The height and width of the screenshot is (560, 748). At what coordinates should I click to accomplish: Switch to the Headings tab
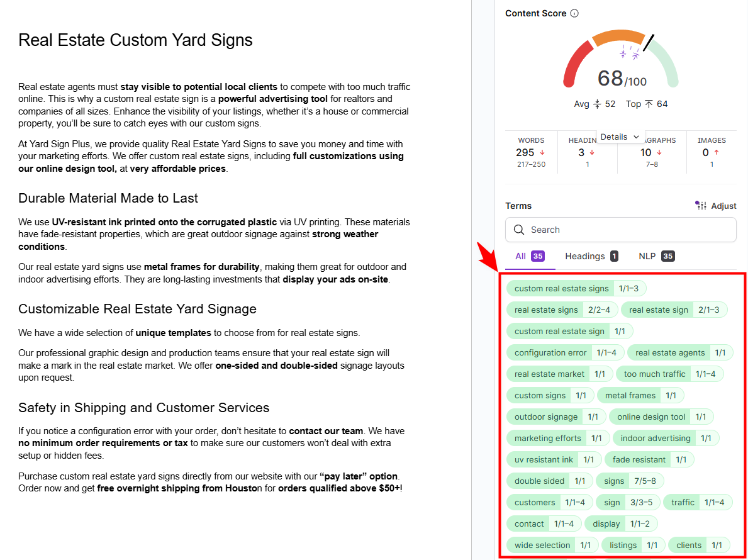click(x=591, y=256)
